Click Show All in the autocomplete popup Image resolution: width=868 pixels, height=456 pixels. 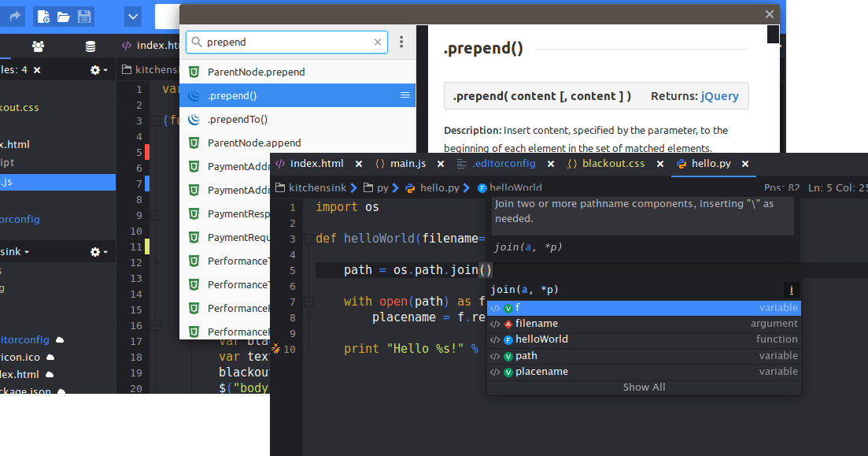pyautogui.click(x=644, y=387)
